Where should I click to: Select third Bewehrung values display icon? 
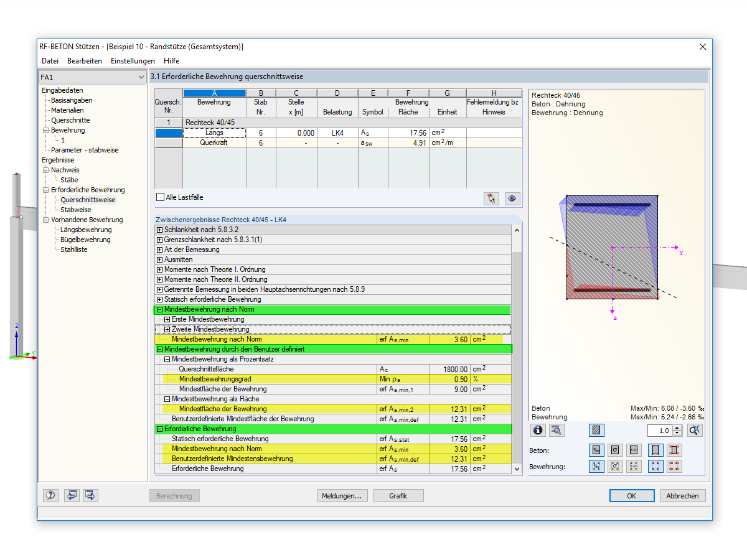coord(634,466)
